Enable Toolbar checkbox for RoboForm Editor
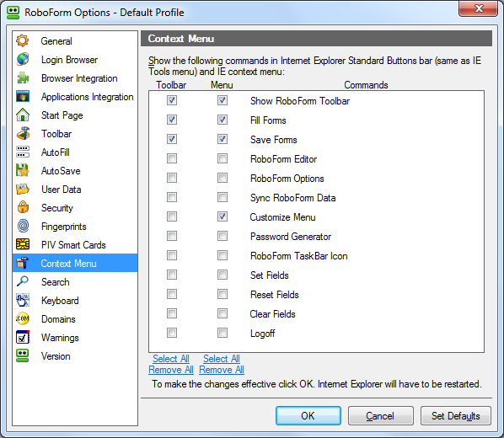This screenshot has width=504, height=438. [172, 158]
